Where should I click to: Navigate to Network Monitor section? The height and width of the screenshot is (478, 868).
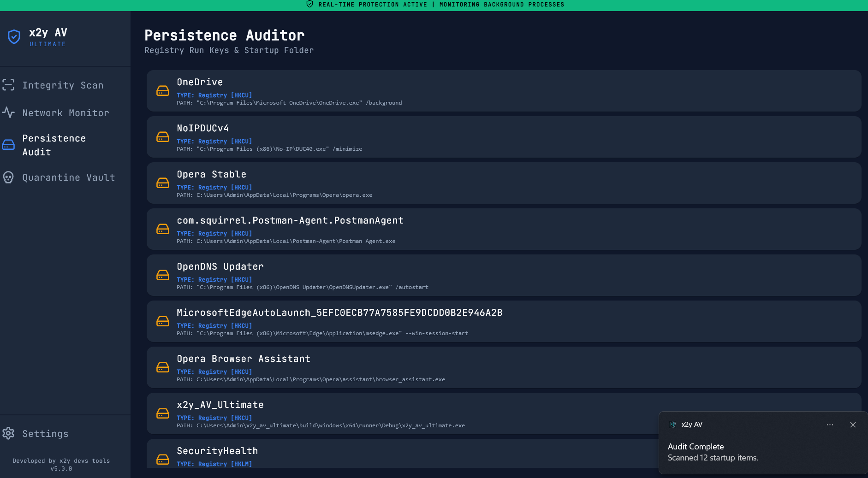(x=65, y=112)
